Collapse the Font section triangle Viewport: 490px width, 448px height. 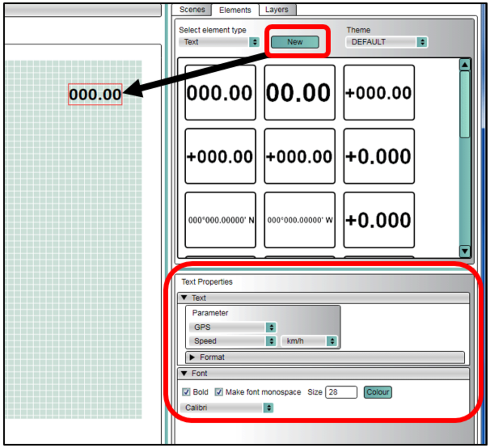pyautogui.click(x=184, y=373)
